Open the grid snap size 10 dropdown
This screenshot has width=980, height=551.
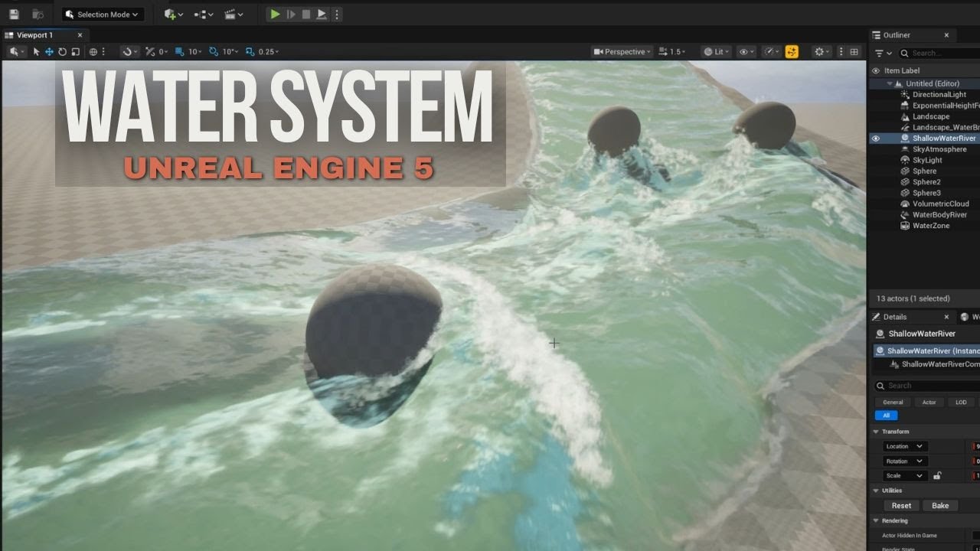coord(194,51)
